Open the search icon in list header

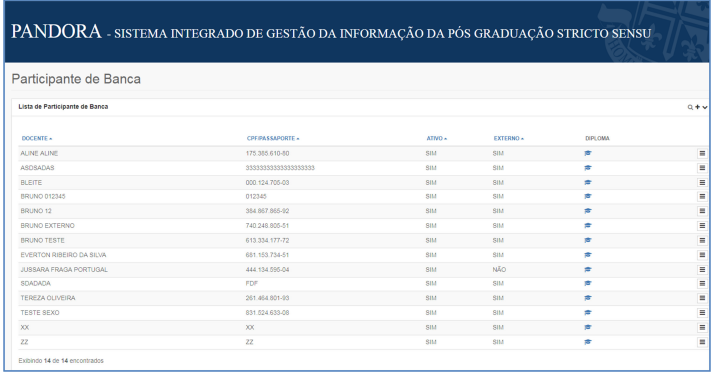690,108
